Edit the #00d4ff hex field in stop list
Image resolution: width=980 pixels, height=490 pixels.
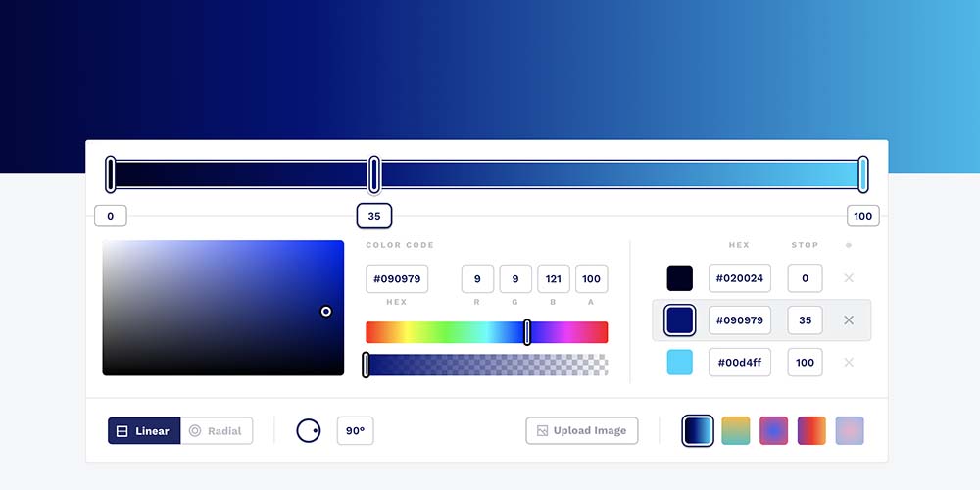[x=739, y=362]
